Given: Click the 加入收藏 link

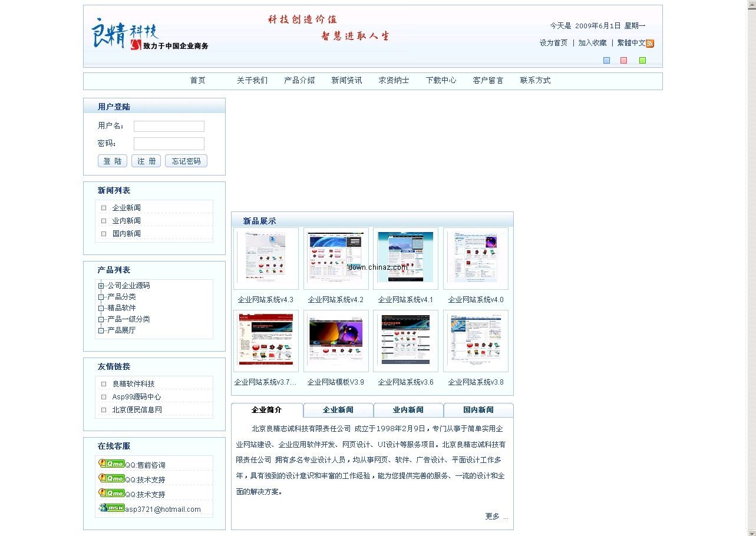Looking at the screenshot, I should [592, 43].
